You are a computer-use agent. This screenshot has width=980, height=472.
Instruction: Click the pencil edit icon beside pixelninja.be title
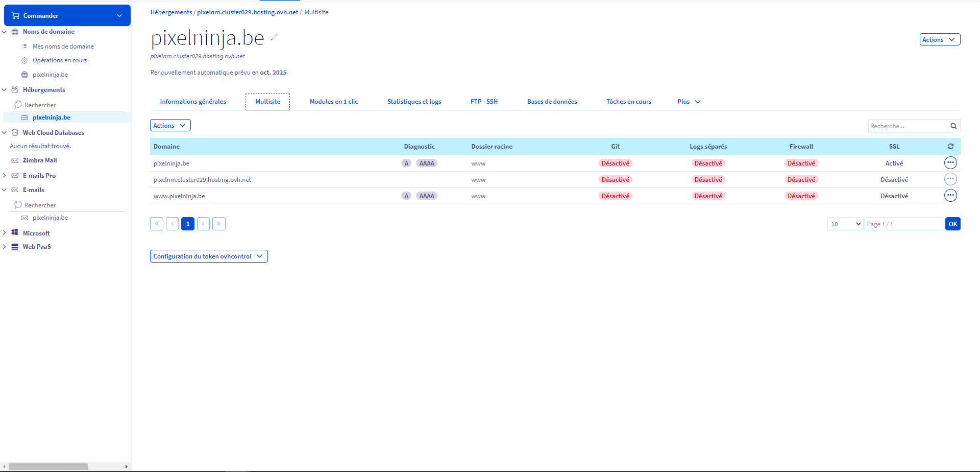tap(274, 37)
